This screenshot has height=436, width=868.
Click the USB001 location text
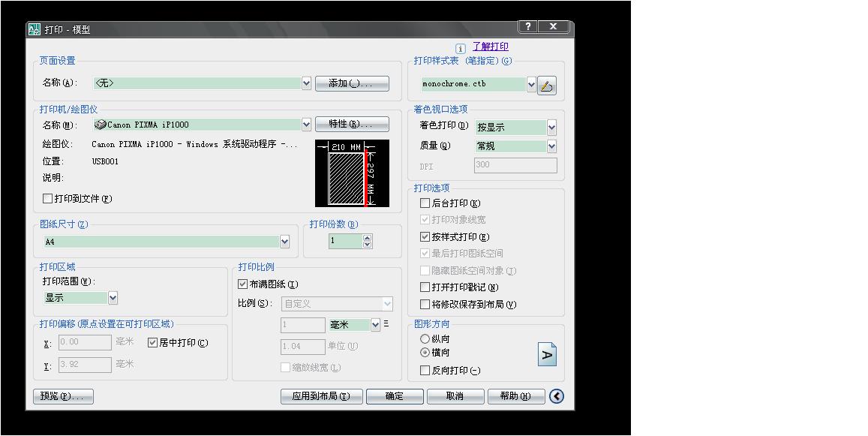(x=105, y=162)
